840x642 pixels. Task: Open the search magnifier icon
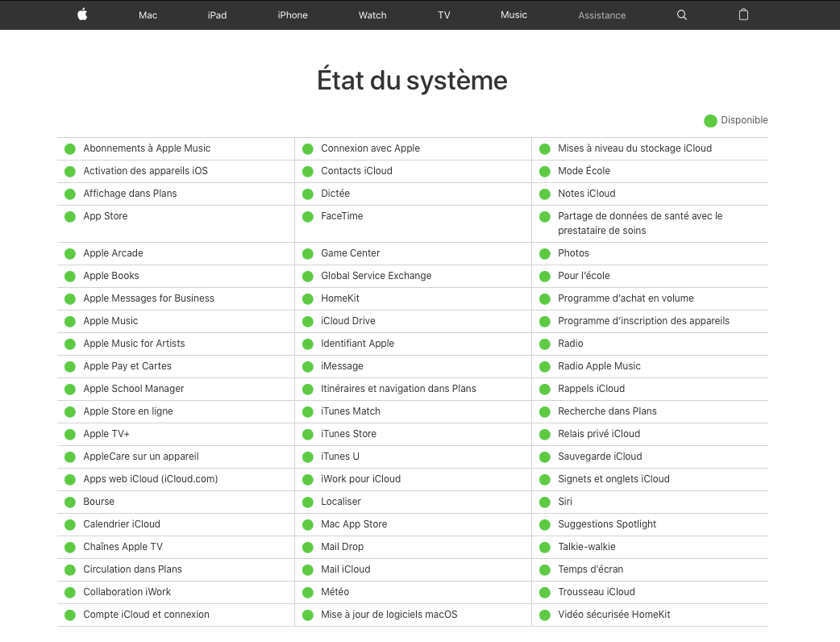[x=681, y=15]
